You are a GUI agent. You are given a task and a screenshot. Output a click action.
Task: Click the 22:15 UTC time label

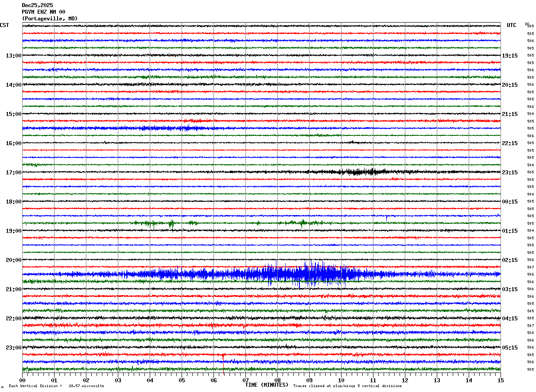(x=510, y=143)
